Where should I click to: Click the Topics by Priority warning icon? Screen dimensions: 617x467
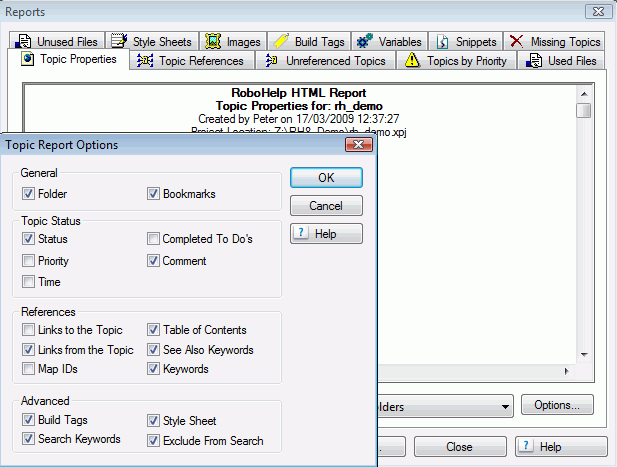[412, 61]
